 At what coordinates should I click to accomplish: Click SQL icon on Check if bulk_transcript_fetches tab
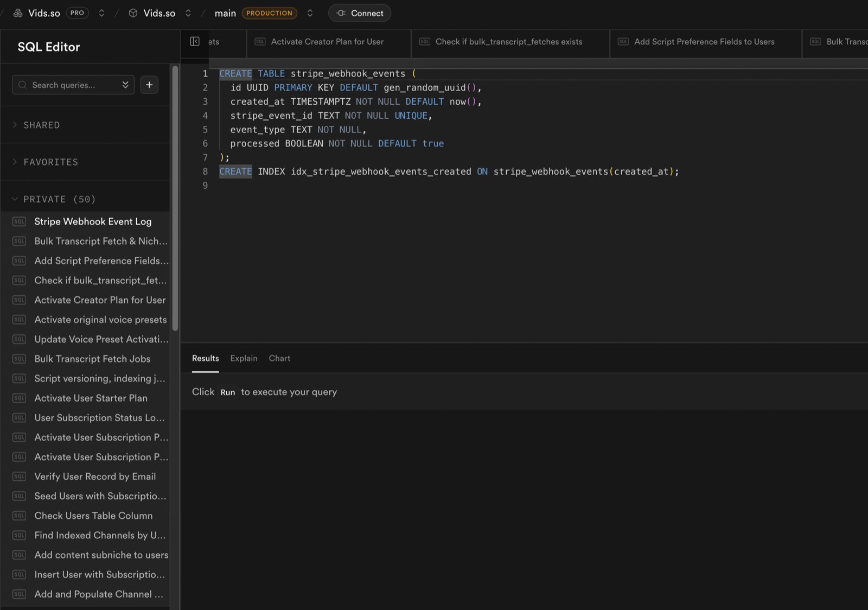[425, 42]
